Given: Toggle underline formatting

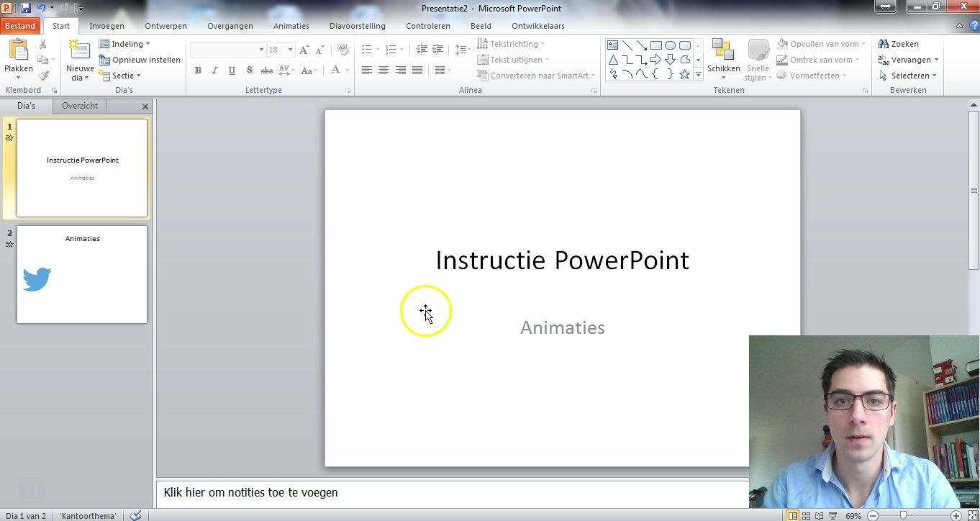Looking at the screenshot, I should point(232,71).
